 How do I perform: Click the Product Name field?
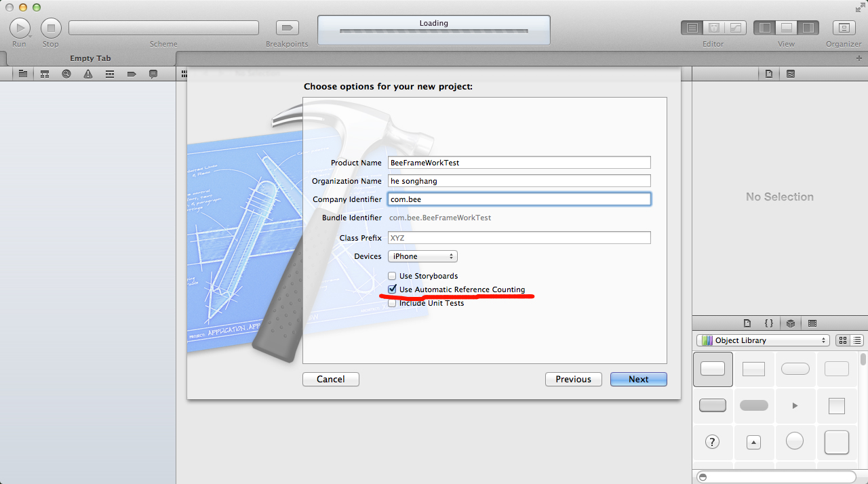pyautogui.click(x=519, y=163)
